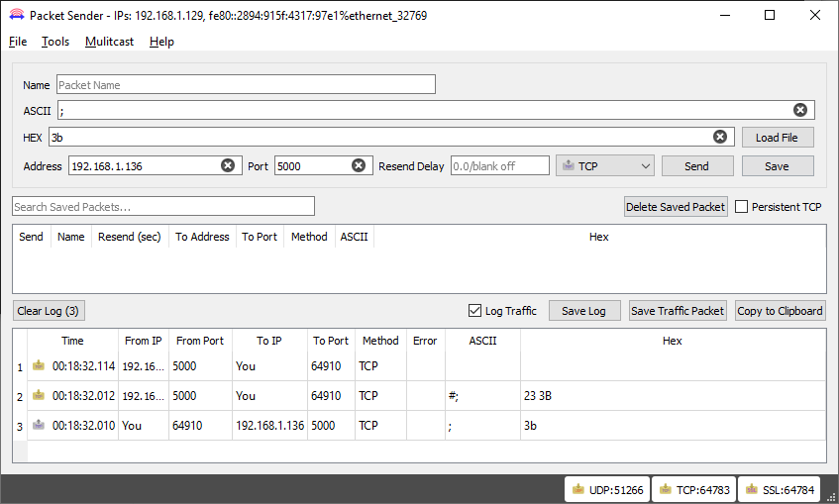Click the Name header in saved packets table
The width and height of the screenshot is (839, 504).
point(71,237)
